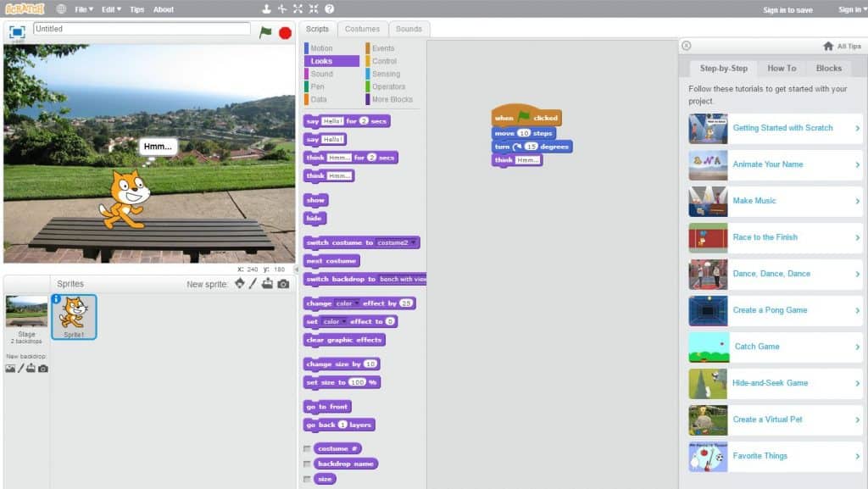Image resolution: width=868 pixels, height=489 pixels.
Task: Open the How To tips tab
Action: [782, 68]
